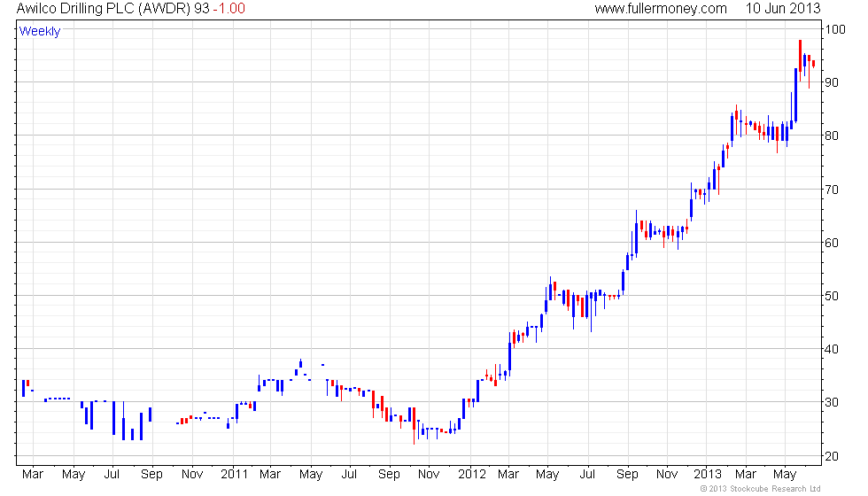Click the 30 price level label
The height and width of the screenshot is (496, 868).
[x=832, y=402]
